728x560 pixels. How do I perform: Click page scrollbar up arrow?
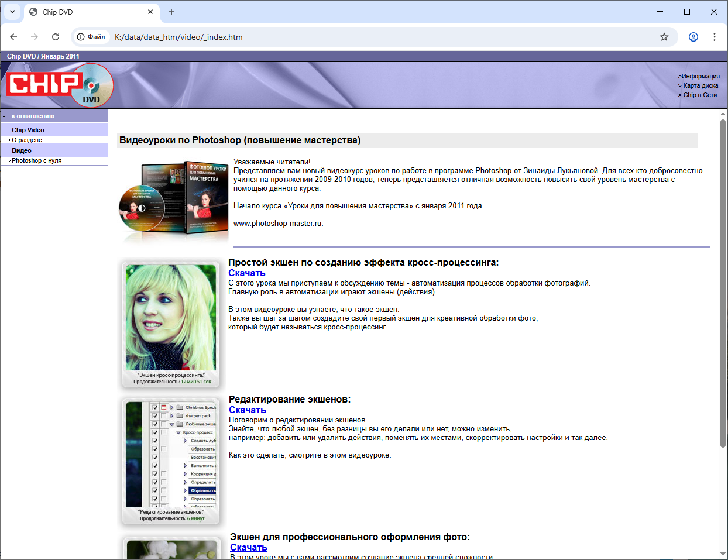click(723, 114)
